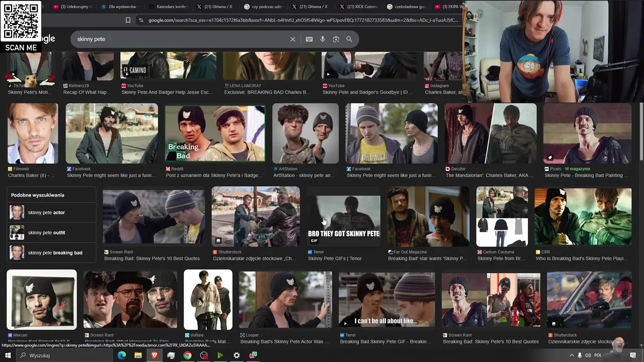Open the Far Out Magazine image result
This screenshot has height=362, width=644.
[428, 216]
